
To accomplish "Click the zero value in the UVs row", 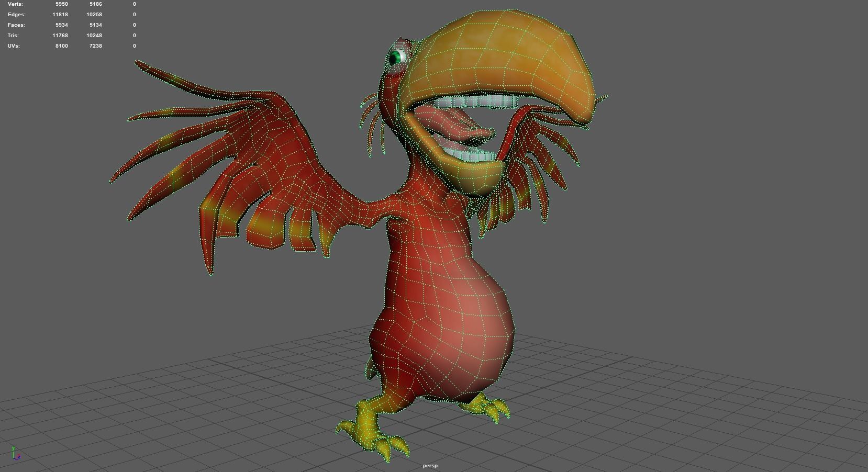I will (x=135, y=46).
